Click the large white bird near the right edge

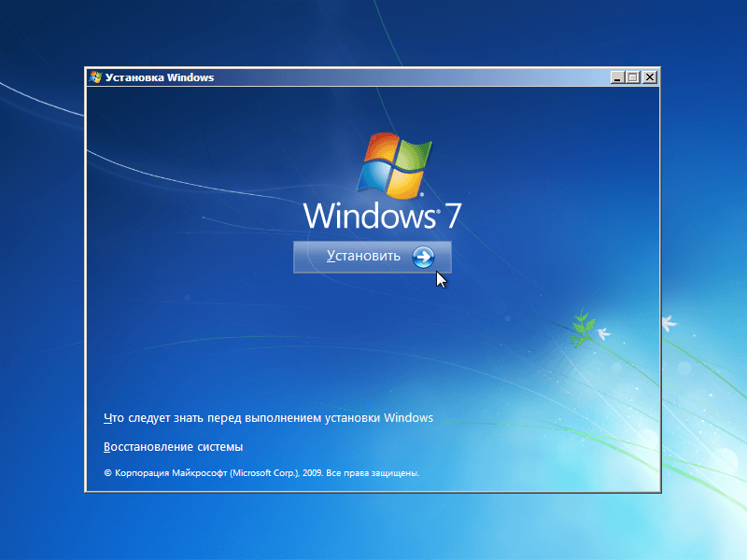click(668, 323)
